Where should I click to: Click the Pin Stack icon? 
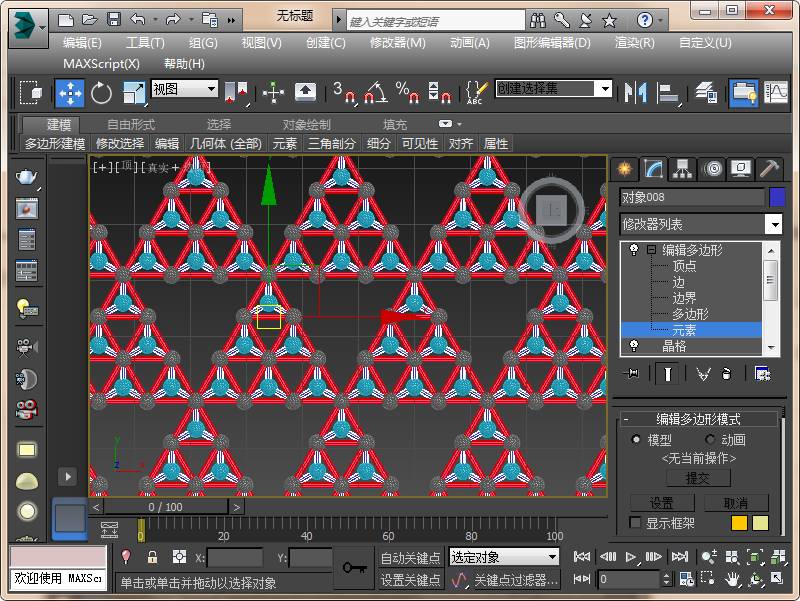pos(631,374)
